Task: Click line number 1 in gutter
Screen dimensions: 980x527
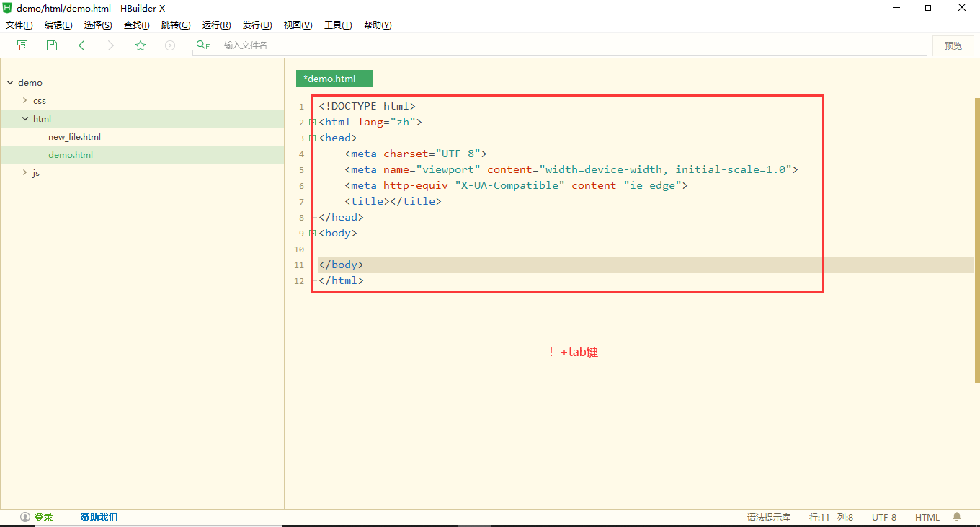Action: click(x=301, y=107)
